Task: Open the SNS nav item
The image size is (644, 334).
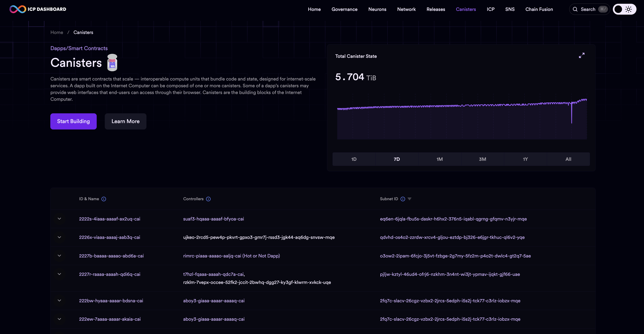Action: [510, 9]
